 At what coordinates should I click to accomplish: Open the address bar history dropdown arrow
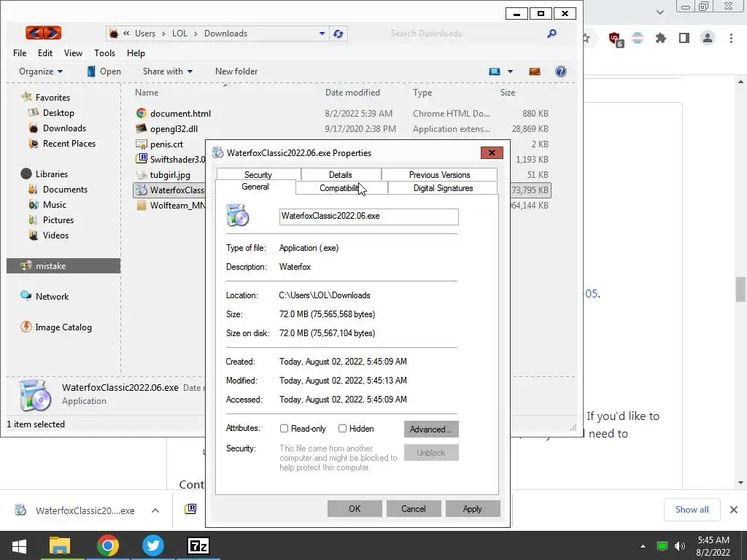(x=322, y=34)
